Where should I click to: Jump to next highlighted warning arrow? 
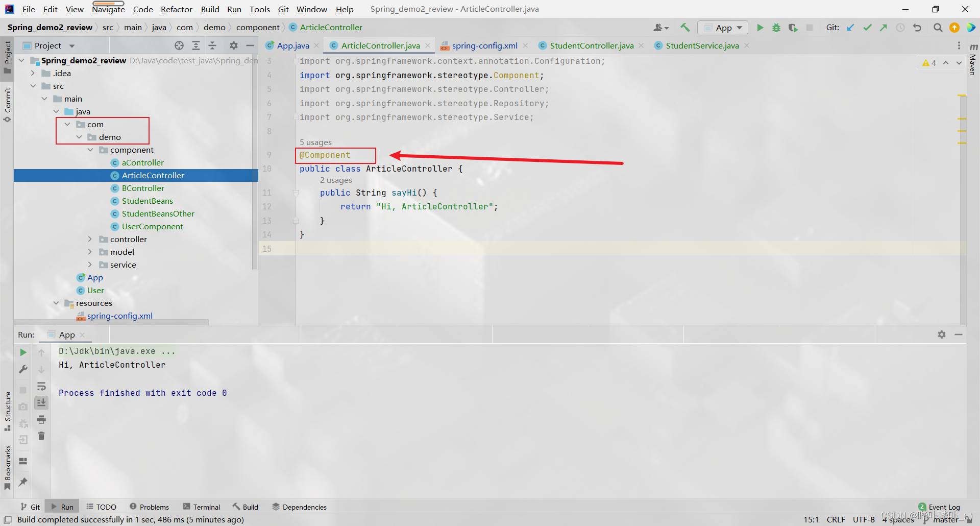click(959, 63)
